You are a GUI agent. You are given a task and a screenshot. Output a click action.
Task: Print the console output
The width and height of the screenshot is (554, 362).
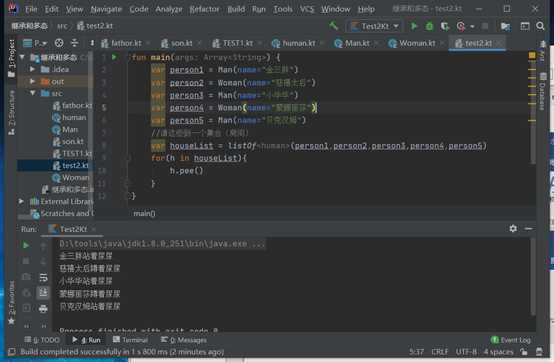pos(43,309)
